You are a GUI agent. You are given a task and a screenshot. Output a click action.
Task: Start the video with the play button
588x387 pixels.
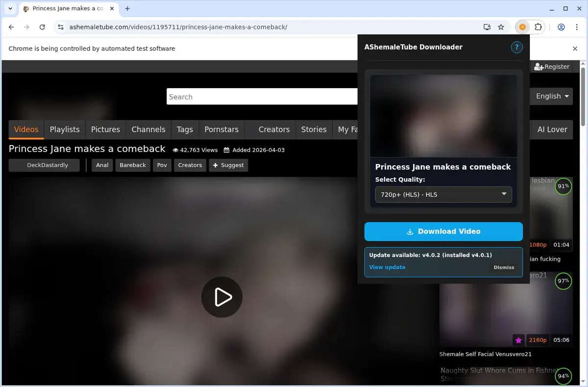tap(222, 297)
